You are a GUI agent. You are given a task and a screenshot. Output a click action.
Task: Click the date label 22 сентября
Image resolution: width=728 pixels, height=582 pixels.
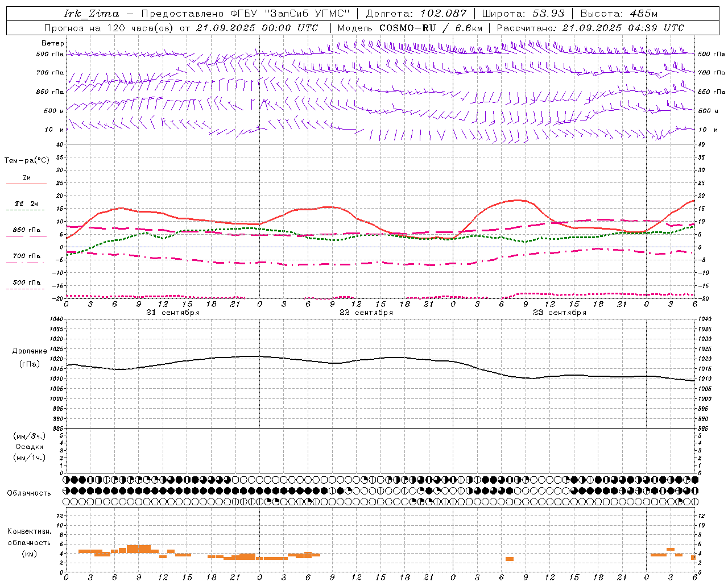tap(366, 313)
